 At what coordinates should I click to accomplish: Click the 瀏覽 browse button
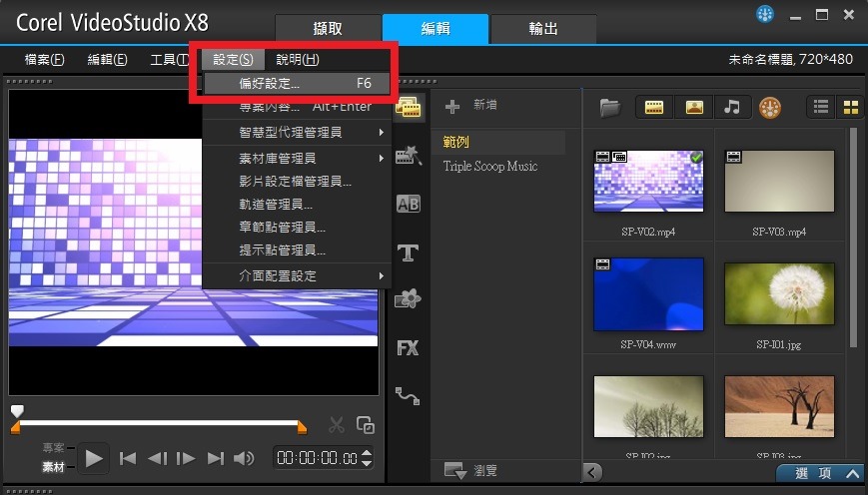471,470
